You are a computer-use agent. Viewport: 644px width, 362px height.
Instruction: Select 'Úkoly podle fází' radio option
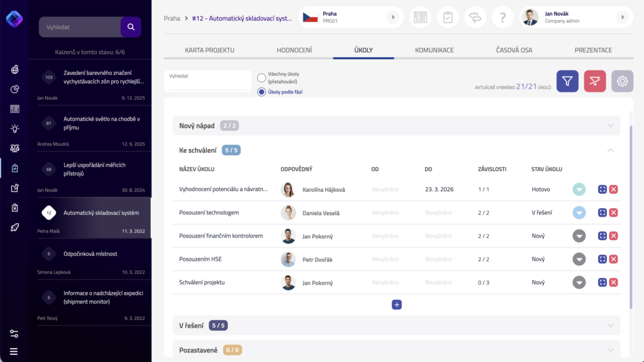click(262, 92)
